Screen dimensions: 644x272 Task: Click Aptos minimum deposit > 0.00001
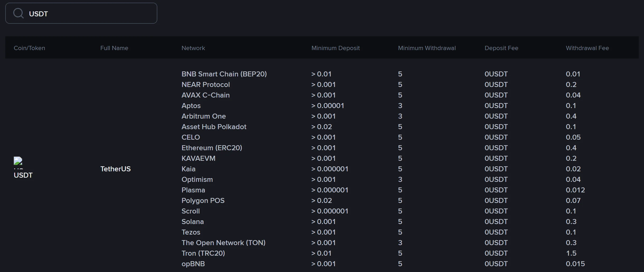click(x=328, y=106)
